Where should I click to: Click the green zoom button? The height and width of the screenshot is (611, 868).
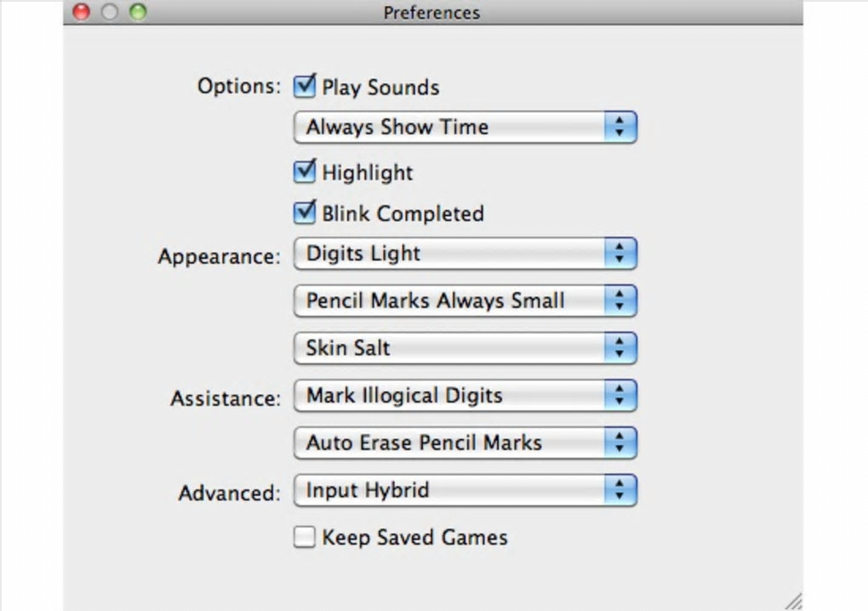[137, 12]
